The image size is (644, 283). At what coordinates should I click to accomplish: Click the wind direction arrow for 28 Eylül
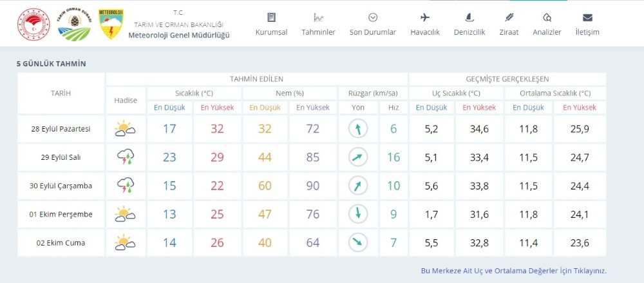pyautogui.click(x=357, y=129)
